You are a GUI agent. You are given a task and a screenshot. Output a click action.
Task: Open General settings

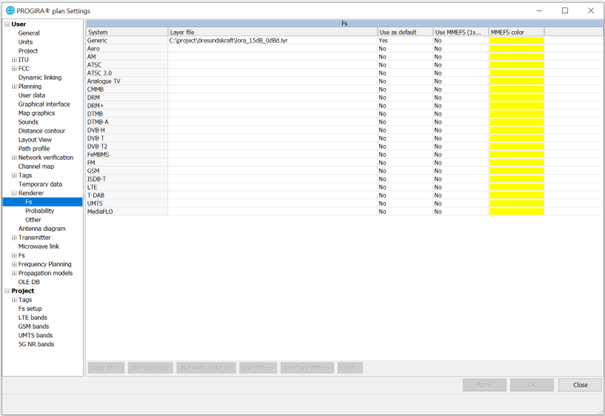tap(29, 33)
